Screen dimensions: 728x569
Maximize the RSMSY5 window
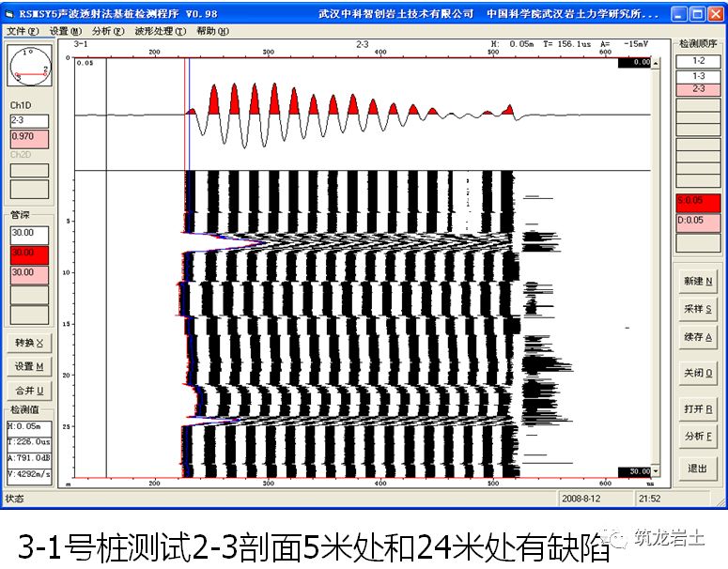pyautogui.click(x=697, y=14)
